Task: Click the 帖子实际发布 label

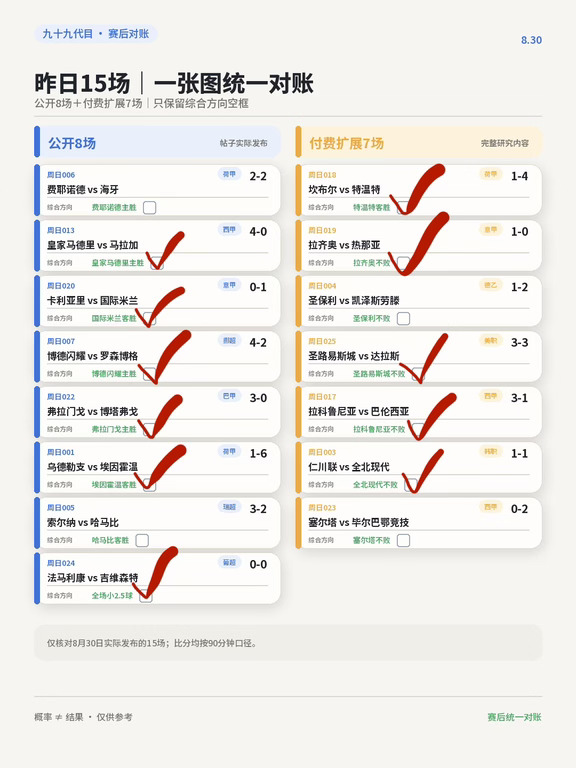Action: [x=243, y=143]
